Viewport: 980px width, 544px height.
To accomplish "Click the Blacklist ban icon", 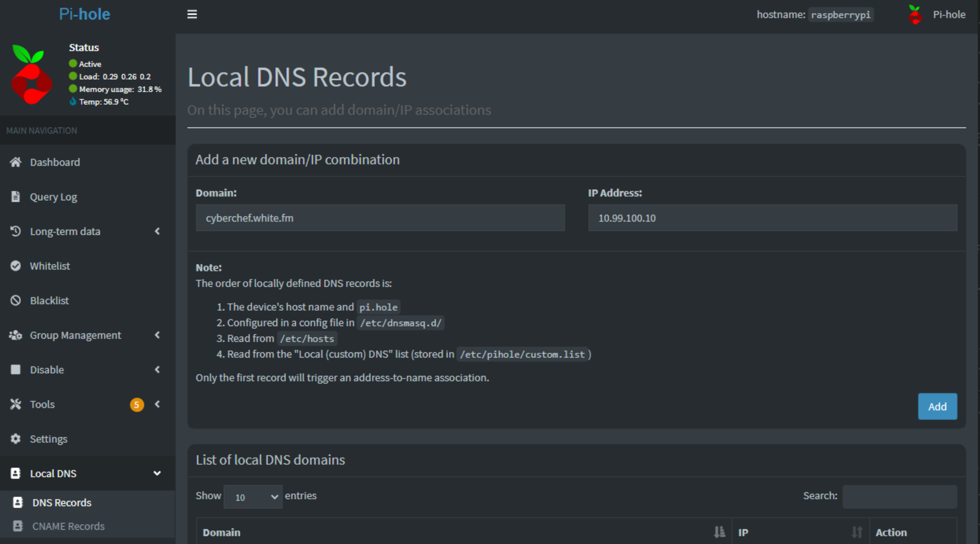I will 16,300.
